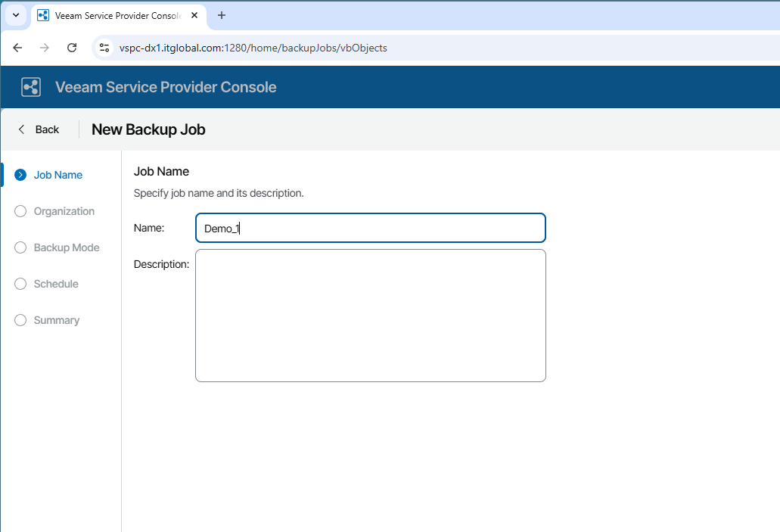The height and width of the screenshot is (532, 780).
Task: Click the Veeam Service Provider Console logo icon
Action: point(31,87)
